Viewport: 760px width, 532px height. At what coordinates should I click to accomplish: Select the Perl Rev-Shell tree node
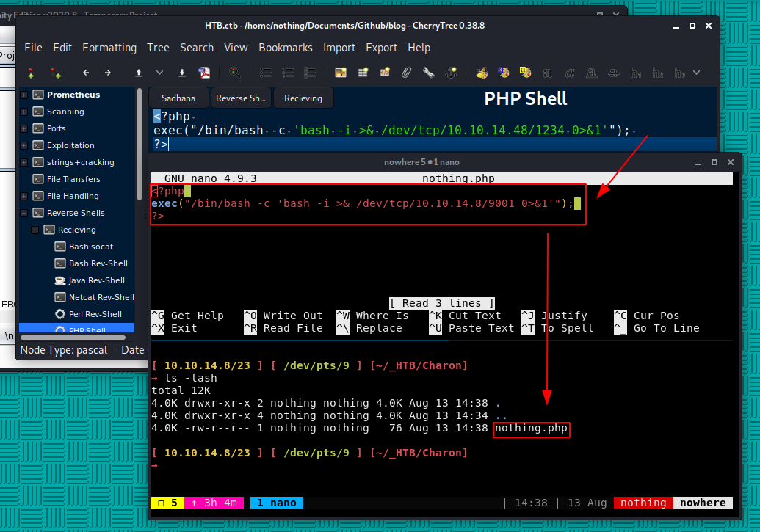(x=95, y=315)
